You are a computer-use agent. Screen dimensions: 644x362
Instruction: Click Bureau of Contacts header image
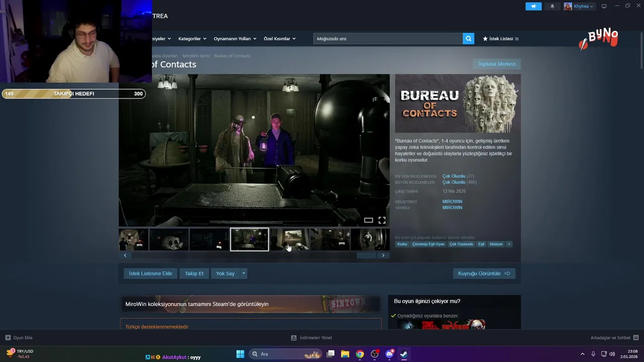pyautogui.click(x=458, y=104)
